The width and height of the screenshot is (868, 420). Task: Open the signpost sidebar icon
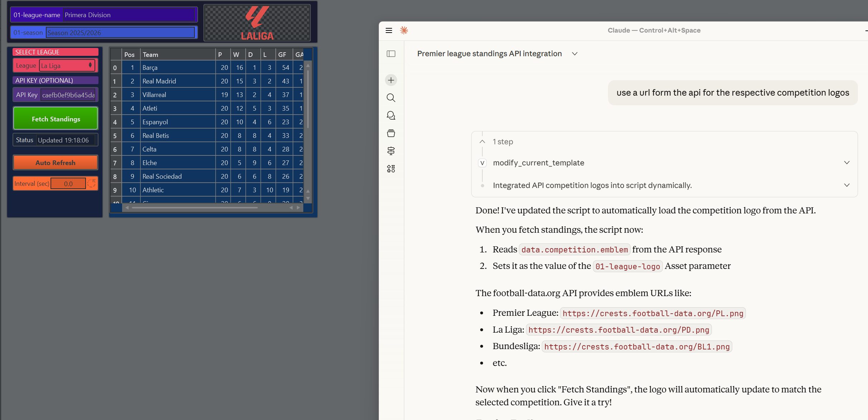click(391, 151)
